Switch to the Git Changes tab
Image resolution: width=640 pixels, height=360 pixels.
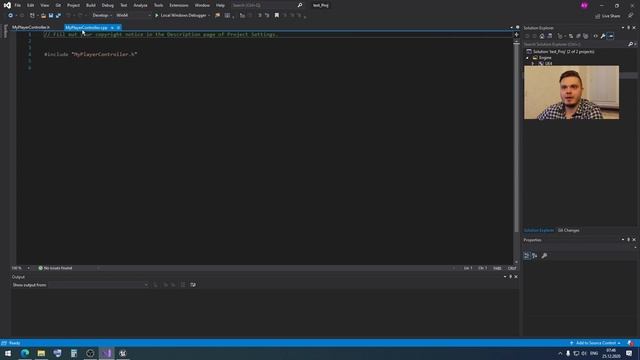point(569,230)
